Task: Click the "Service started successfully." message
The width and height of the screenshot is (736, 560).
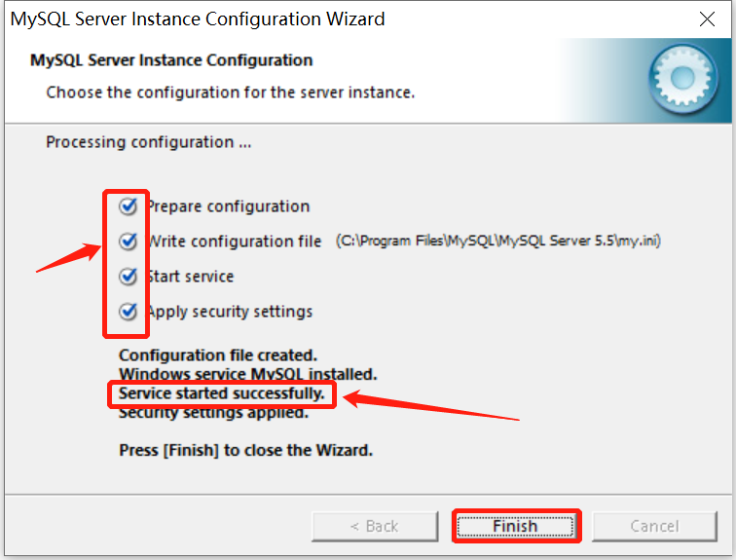Action: tap(221, 393)
